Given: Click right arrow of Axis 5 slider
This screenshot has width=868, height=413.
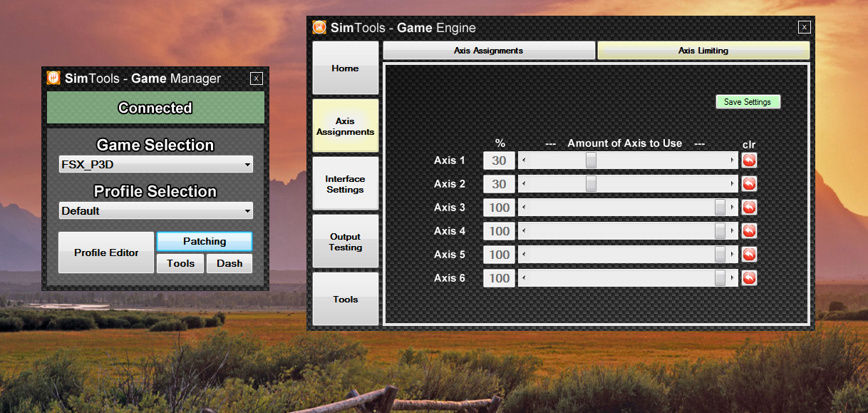Looking at the screenshot, I should (x=732, y=255).
